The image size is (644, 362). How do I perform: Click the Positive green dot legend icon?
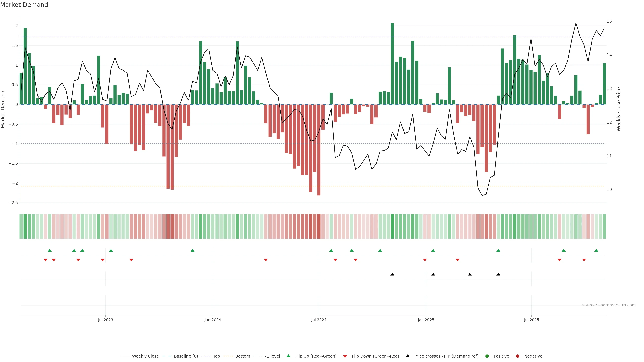[x=487, y=356]
